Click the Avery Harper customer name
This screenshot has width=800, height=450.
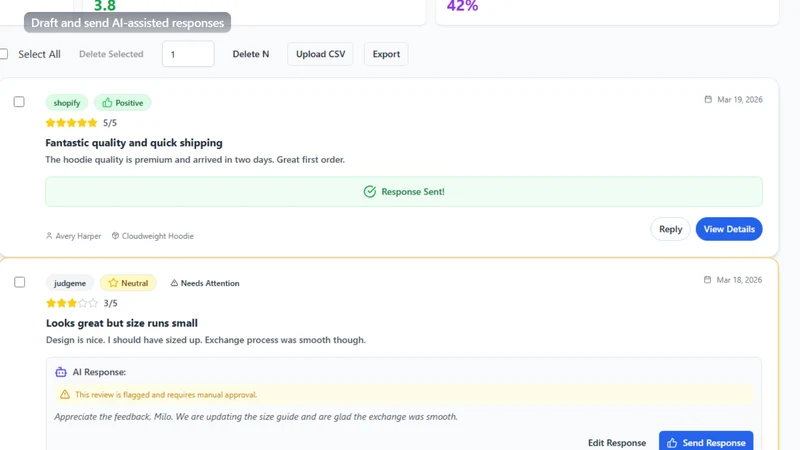click(x=78, y=236)
